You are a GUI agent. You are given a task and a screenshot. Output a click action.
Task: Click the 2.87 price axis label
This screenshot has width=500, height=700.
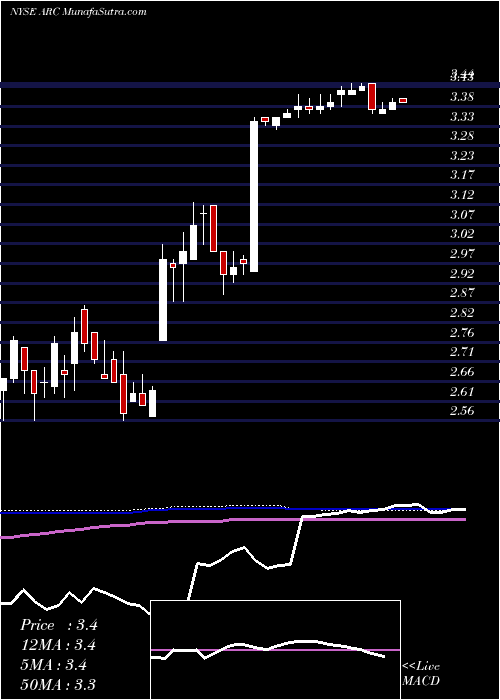[462, 293]
